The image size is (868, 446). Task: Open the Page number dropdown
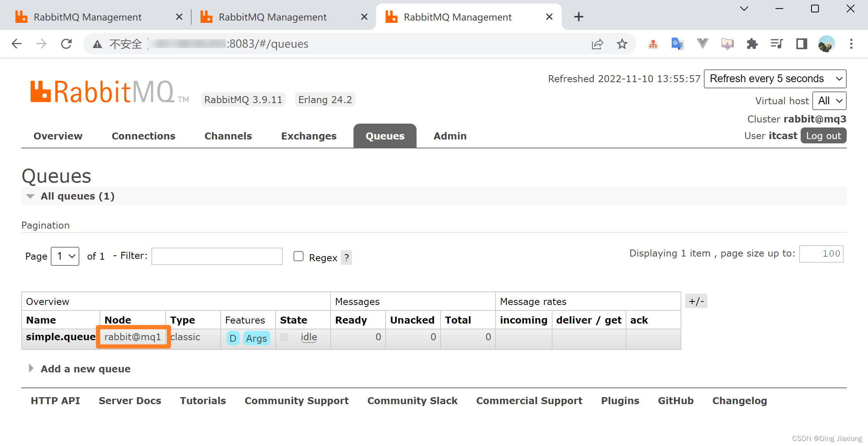click(x=65, y=256)
